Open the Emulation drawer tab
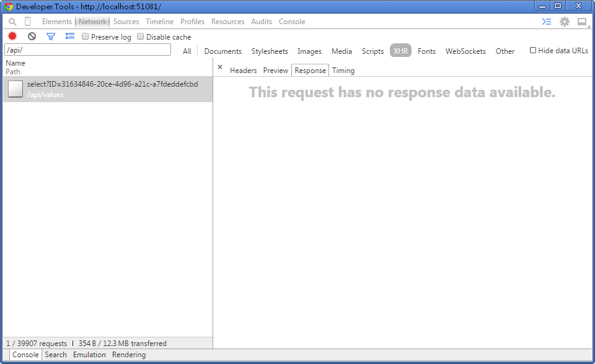The height and width of the screenshot is (364, 595). 89,355
